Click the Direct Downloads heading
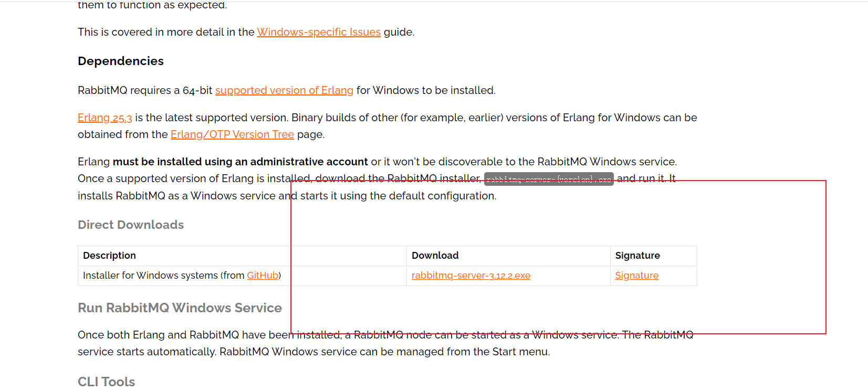 131,225
